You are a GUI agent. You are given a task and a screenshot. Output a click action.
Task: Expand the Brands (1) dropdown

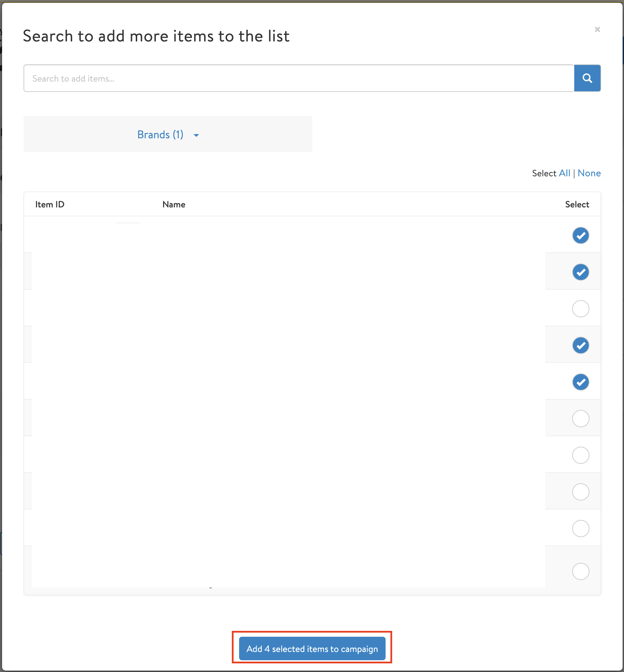(168, 134)
